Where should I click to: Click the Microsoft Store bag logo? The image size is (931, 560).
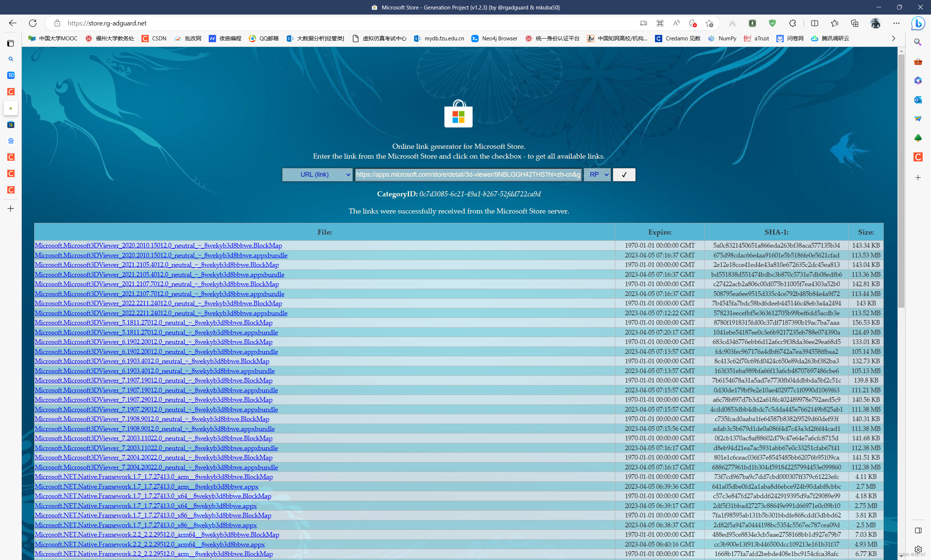point(458,113)
